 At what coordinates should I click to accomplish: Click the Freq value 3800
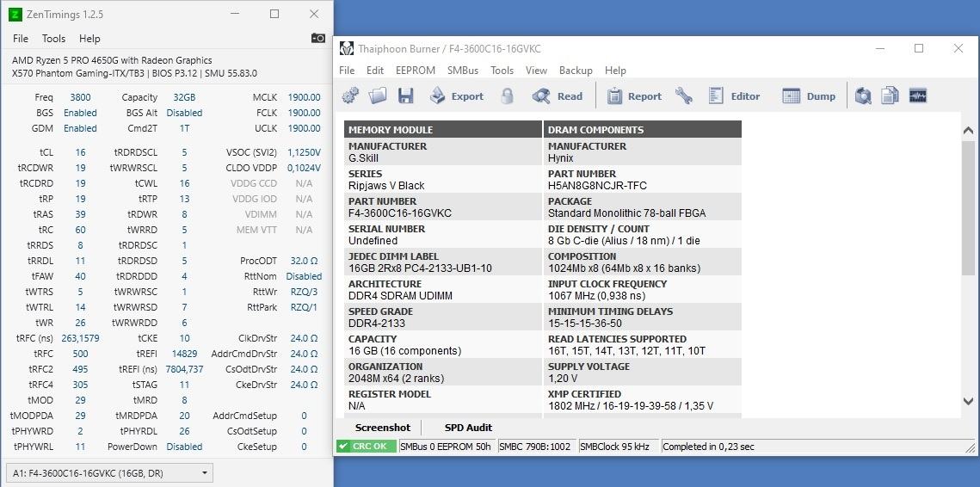click(80, 97)
